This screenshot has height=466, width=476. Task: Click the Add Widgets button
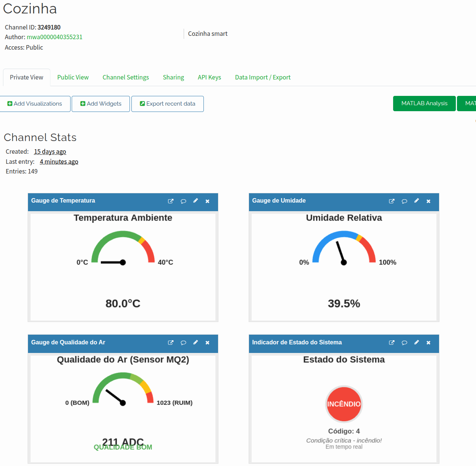(x=101, y=104)
